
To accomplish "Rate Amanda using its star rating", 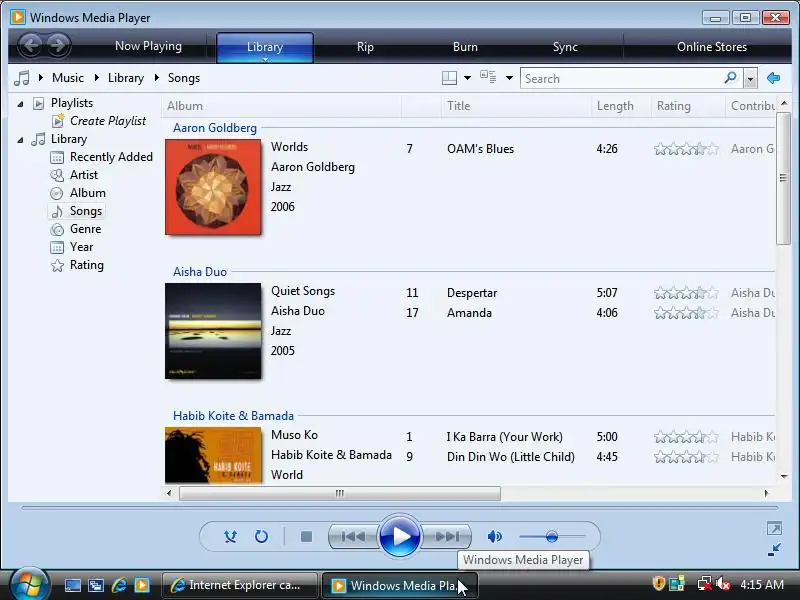I will click(686, 313).
